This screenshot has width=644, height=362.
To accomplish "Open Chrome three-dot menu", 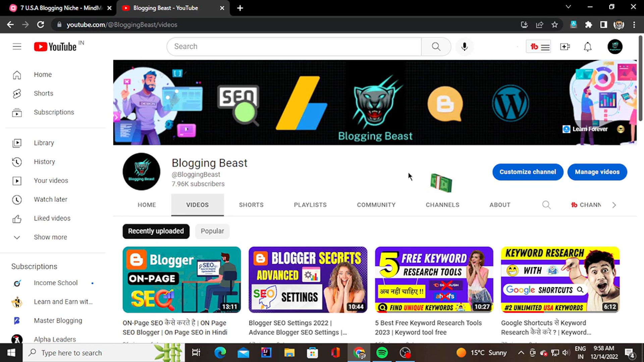I will [x=634, y=25].
